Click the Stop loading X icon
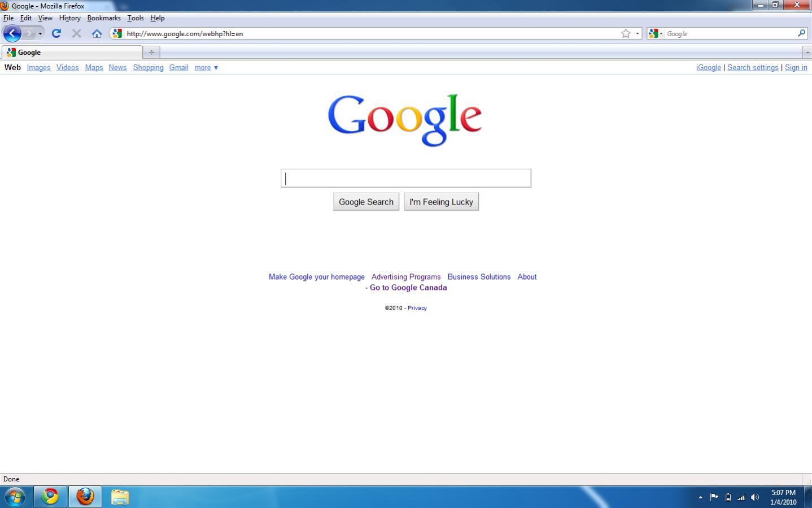 pos(77,33)
